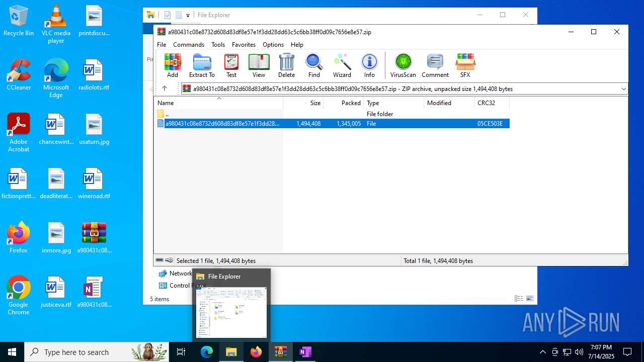This screenshot has height=362, width=644.
Task: Run the Test archive tool
Action: click(231, 66)
